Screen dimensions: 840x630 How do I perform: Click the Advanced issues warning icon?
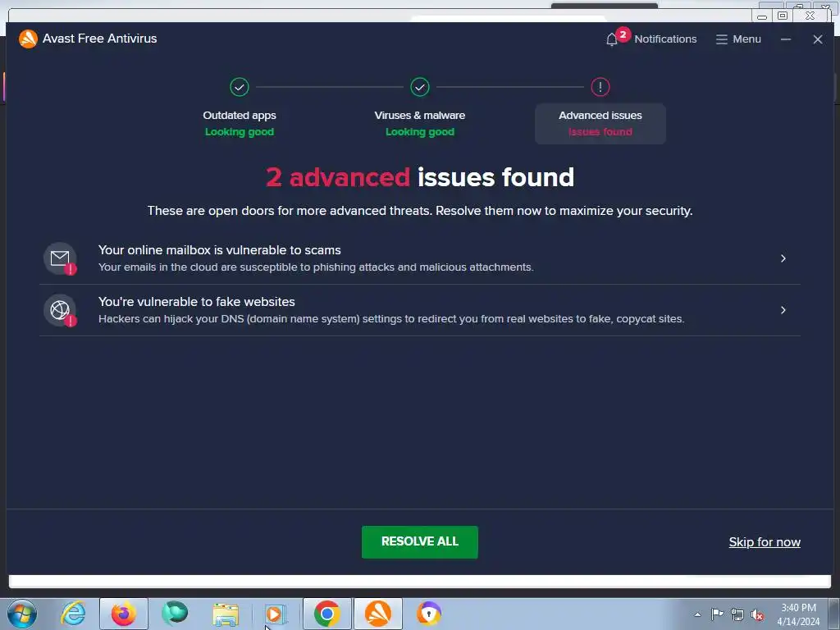click(600, 87)
